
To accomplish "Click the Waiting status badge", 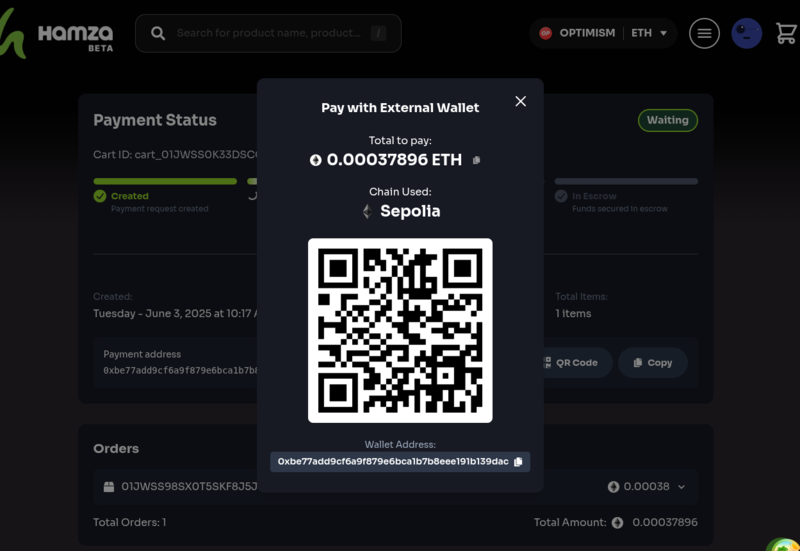I will coord(667,120).
